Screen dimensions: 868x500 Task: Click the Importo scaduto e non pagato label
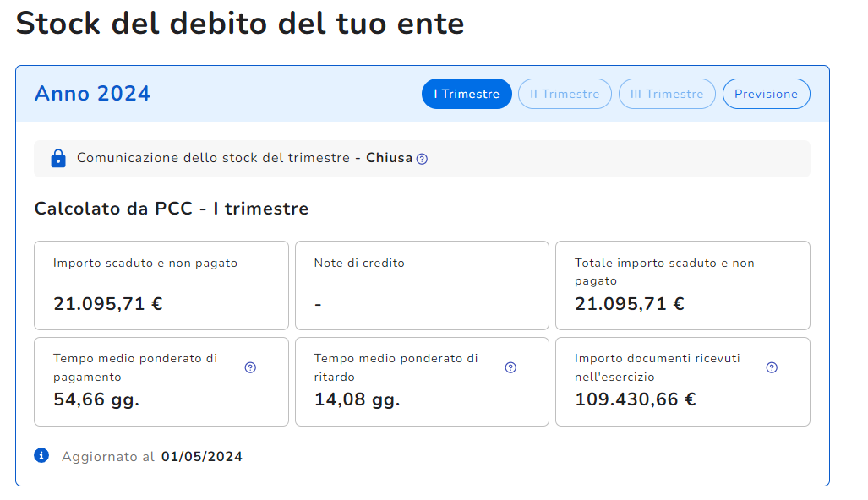tap(145, 263)
